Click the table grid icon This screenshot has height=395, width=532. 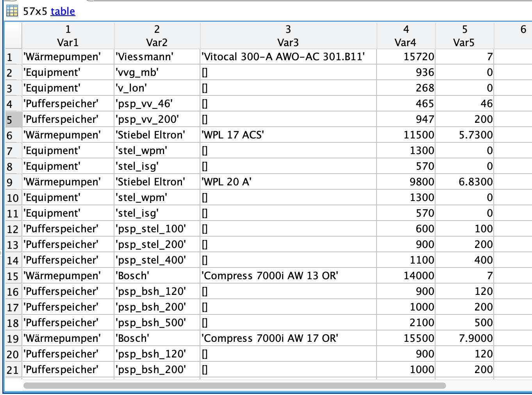tap(12, 11)
